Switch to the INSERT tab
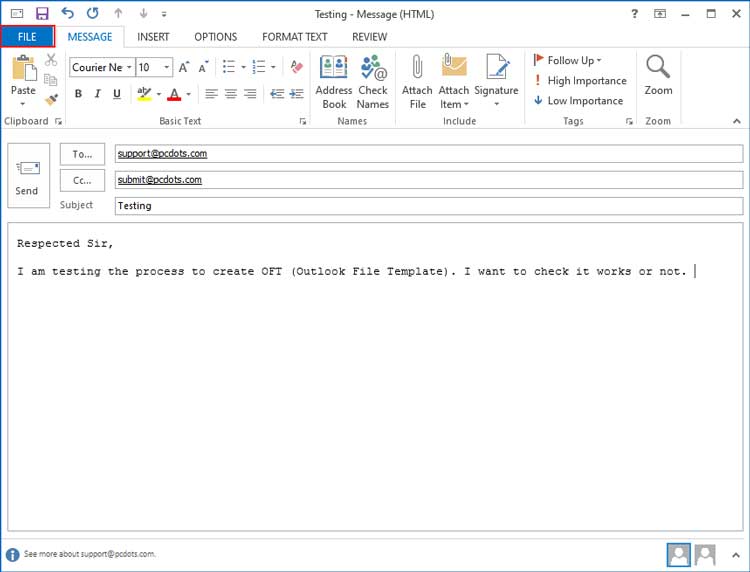Image resolution: width=750 pixels, height=572 pixels. [x=153, y=37]
